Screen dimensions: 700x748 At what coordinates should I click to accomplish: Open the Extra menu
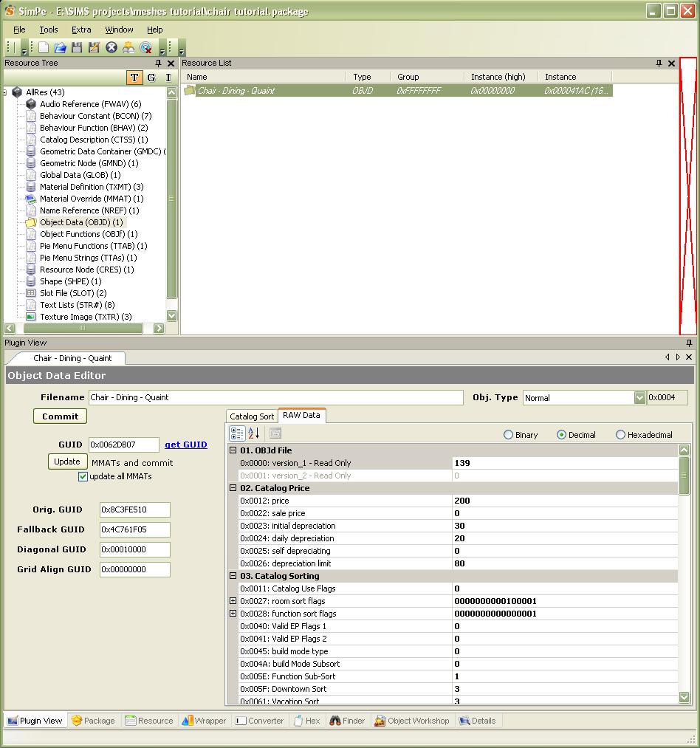[x=81, y=30]
